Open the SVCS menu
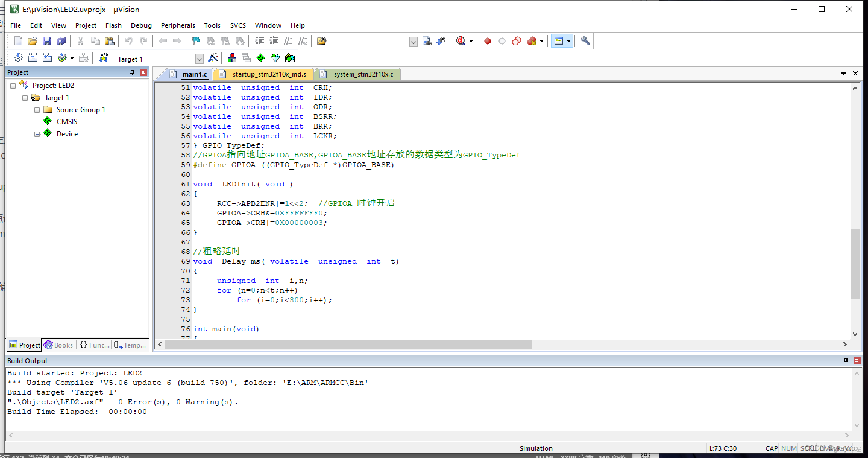 pyautogui.click(x=238, y=25)
